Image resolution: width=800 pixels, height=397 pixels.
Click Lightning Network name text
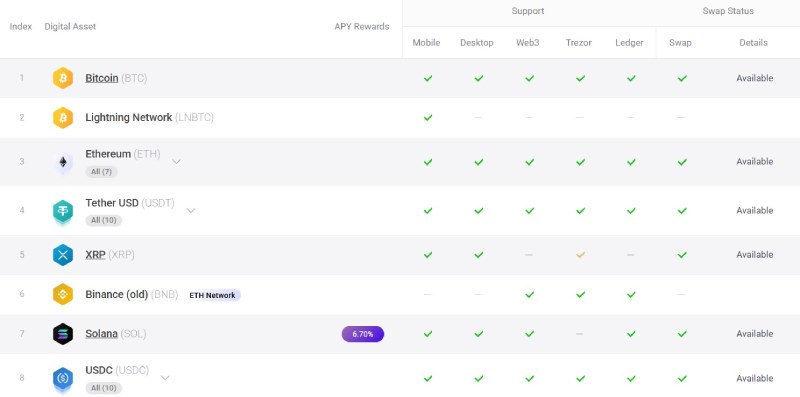(129, 117)
